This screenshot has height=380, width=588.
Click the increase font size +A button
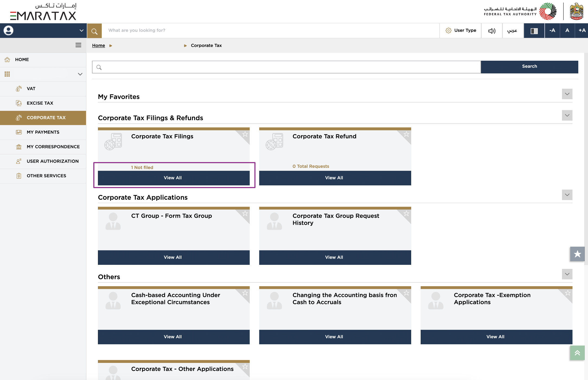coord(582,30)
